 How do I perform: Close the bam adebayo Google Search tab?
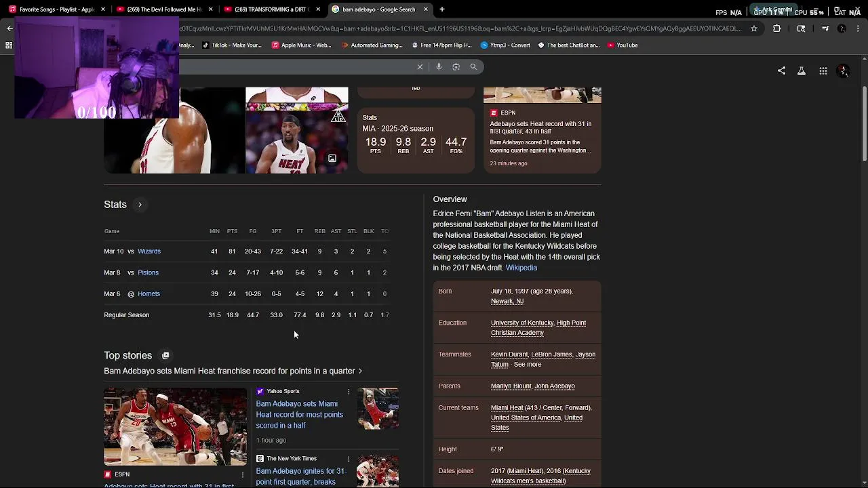(x=426, y=9)
